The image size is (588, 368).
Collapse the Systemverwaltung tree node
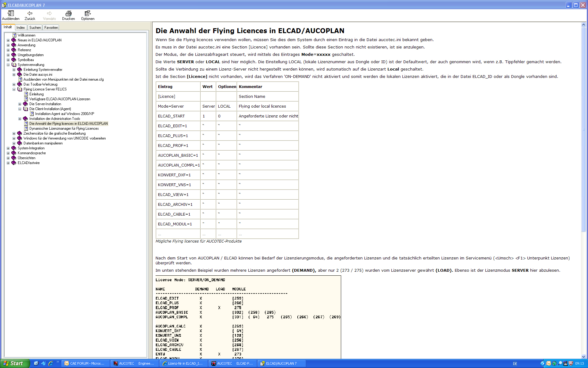8,65
